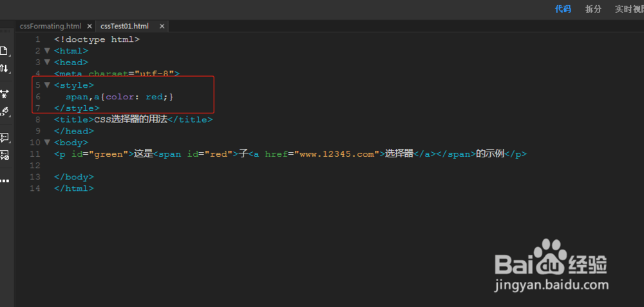Close the cssTest01.html tab

coord(162,26)
